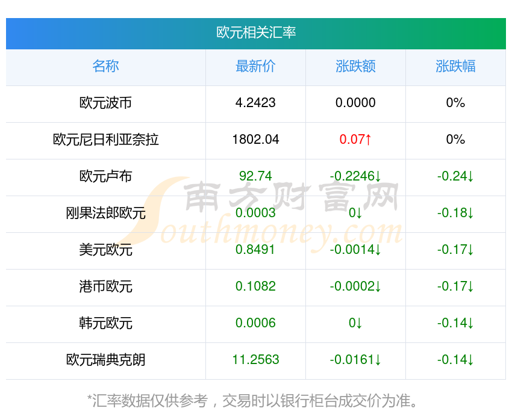Screen dimensions: 512x420
Task: Click the 韩元欧元 row name
Action: coord(105,324)
